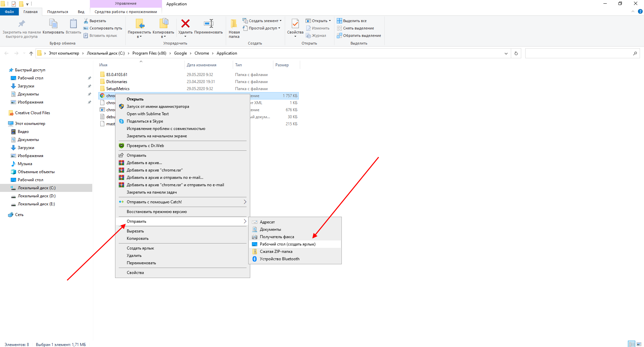Choose Сжатая ZIP-папка submenu item

coord(295,252)
